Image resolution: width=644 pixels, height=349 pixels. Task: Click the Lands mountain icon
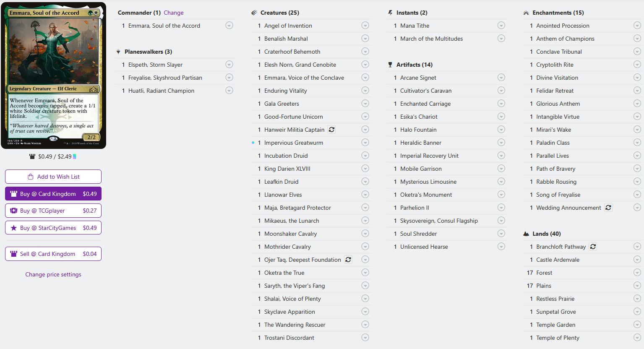[526, 234]
